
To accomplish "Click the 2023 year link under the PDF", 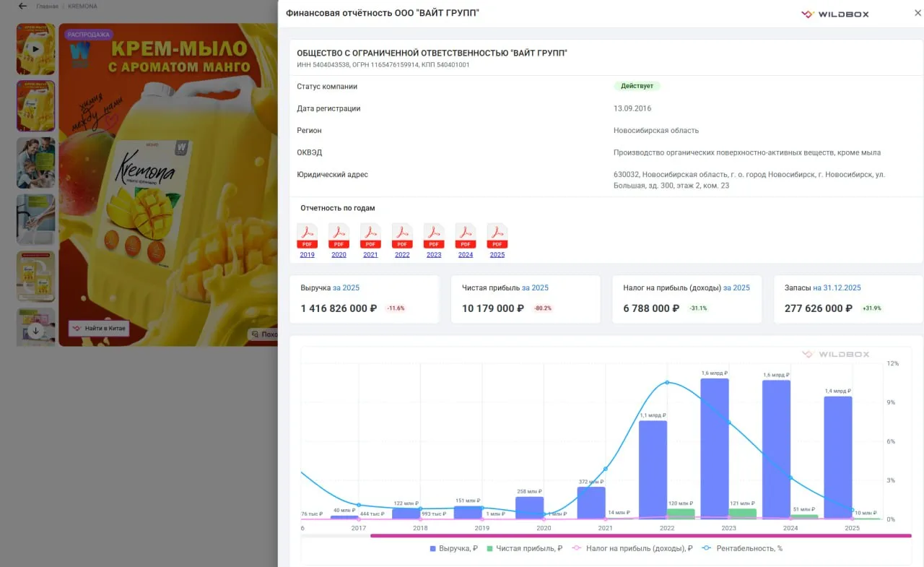I will click(434, 255).
